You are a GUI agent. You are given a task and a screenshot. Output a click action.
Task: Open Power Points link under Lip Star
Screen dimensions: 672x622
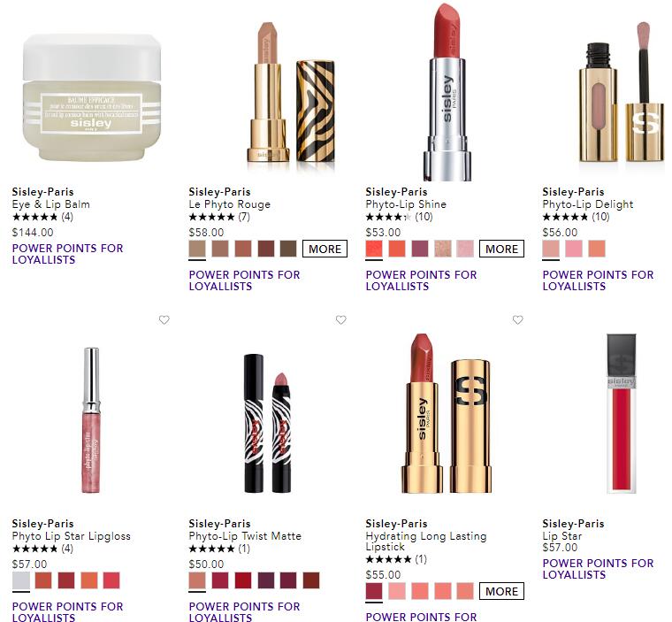pyautogui.click(x=599, y=569)
